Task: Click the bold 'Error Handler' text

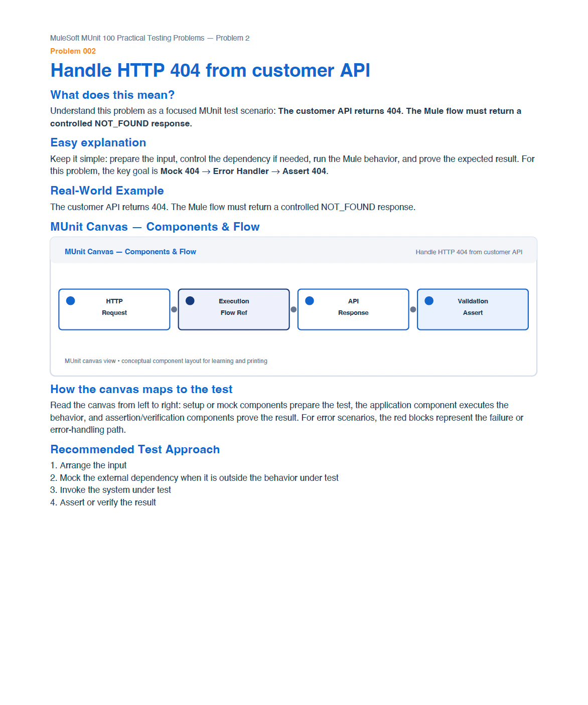Action: 241,171
